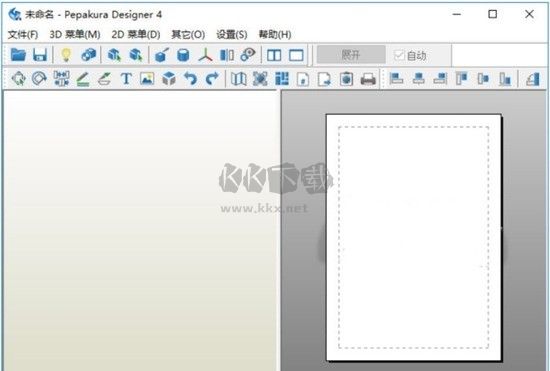Open the 设置(S) menu
Image resolution: width=550 pixels, height=371 pixels.
(x=232, y=34)
